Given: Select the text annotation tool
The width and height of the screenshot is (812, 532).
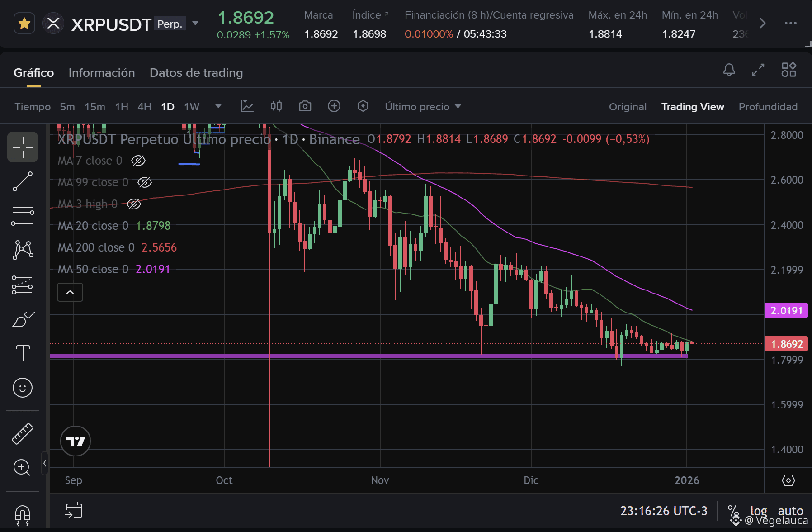Looking at the screenshot, I should pyautogui.click(x=23, y=353).
